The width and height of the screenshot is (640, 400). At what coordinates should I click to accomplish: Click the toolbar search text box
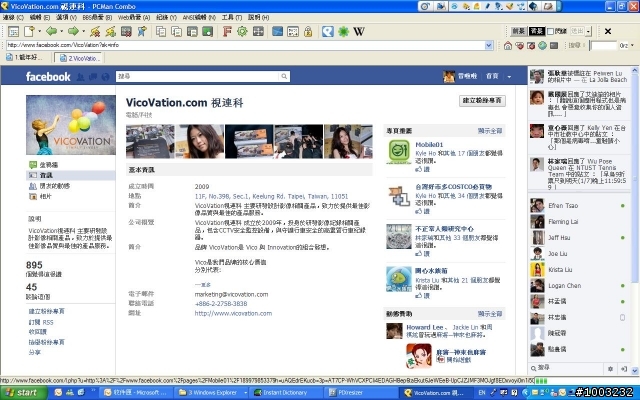[603, 45]
